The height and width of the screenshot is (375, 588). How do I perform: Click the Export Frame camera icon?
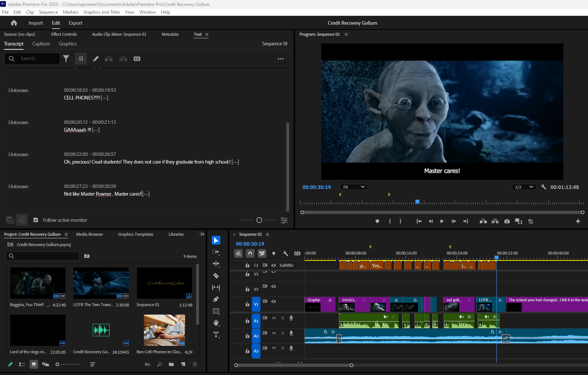click(507, 221)
